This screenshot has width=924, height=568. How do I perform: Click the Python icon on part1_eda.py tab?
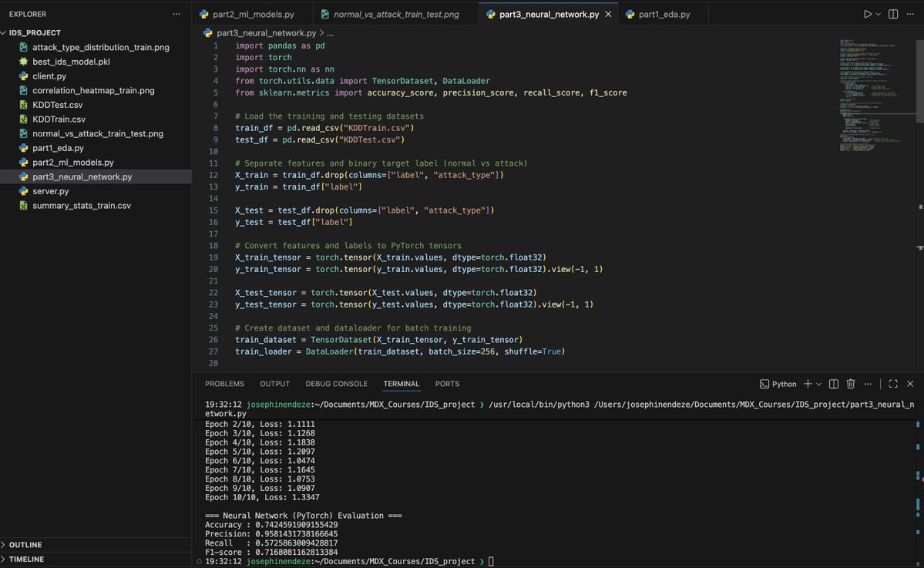pyautogui.click(x=630, y=14)
